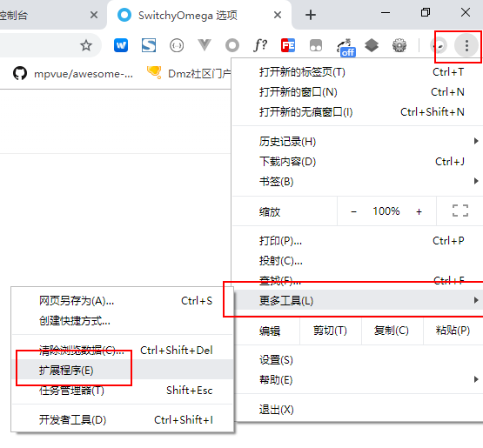Open the red FE helper extension

(288, 45)
